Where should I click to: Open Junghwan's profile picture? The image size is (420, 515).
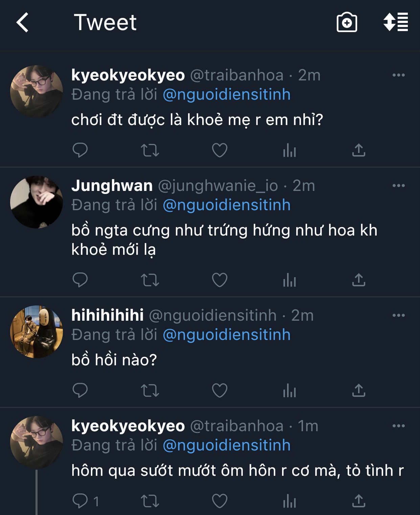click(37, 202)
